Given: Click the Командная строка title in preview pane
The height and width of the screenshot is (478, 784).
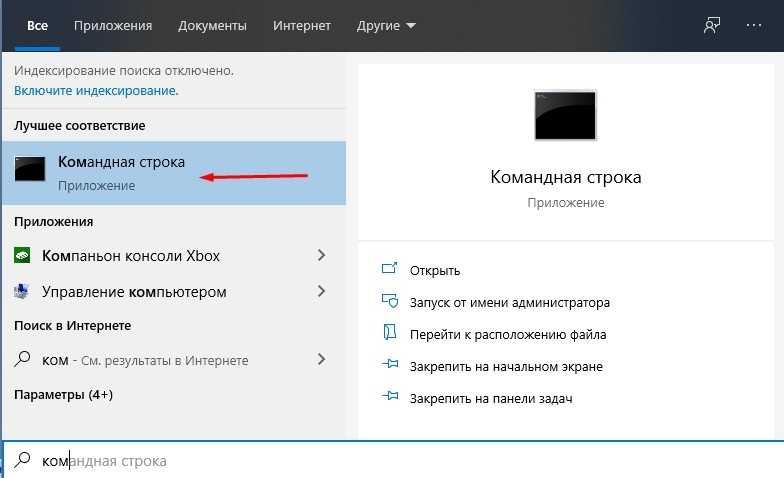Looking at the screenshot, I should coord(566,177).
